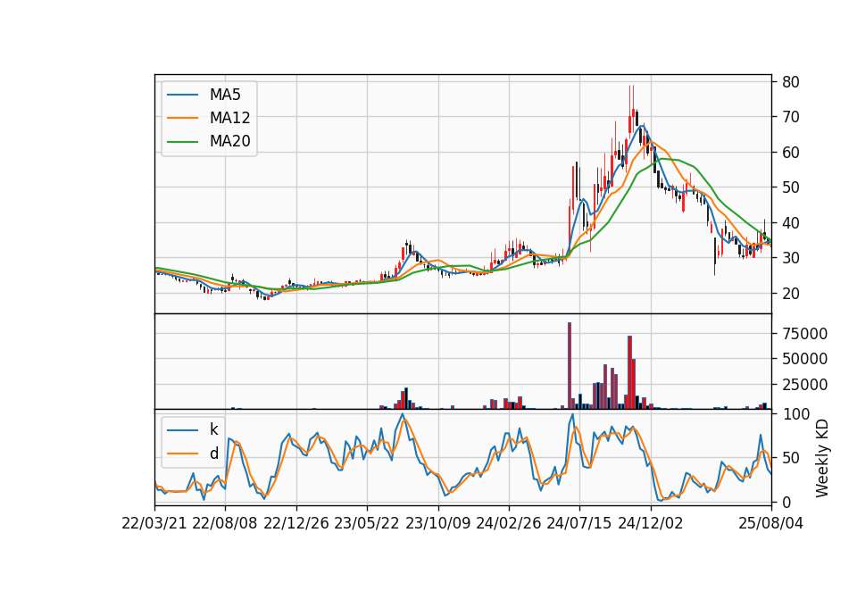Click the price axis value 20
Viewport: 857px width, 616px height.
point(790,294)
